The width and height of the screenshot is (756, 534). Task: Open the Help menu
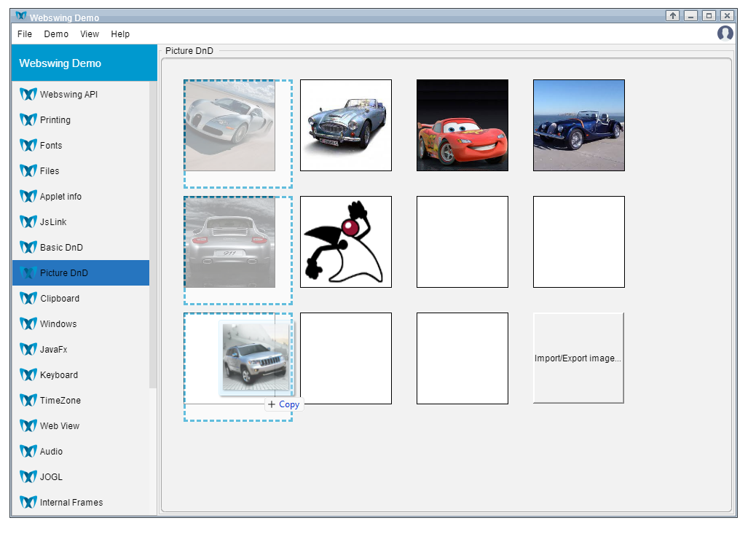coord(120,34)
